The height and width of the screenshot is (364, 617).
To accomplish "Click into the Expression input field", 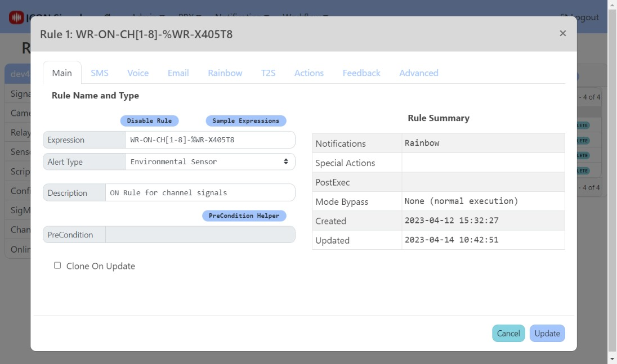I will pyautogui.click(x=209, y=140).
